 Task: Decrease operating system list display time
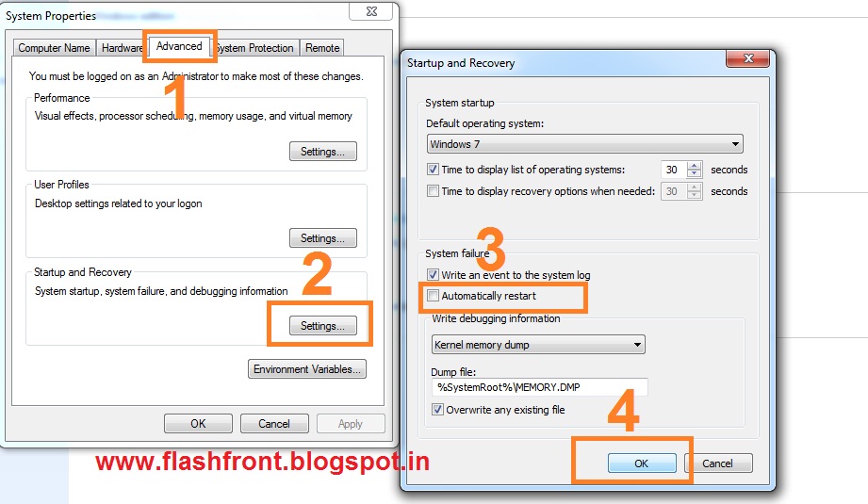pyautogui.click(x=695, y=173)
